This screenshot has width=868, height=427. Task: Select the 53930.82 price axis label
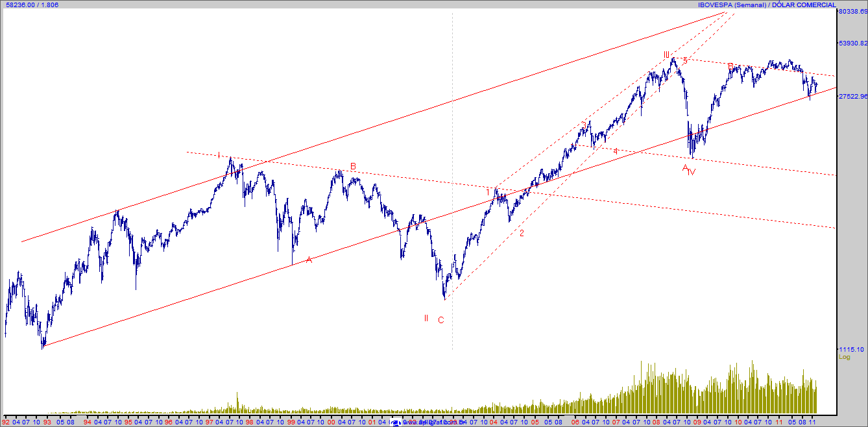(853, 43)
